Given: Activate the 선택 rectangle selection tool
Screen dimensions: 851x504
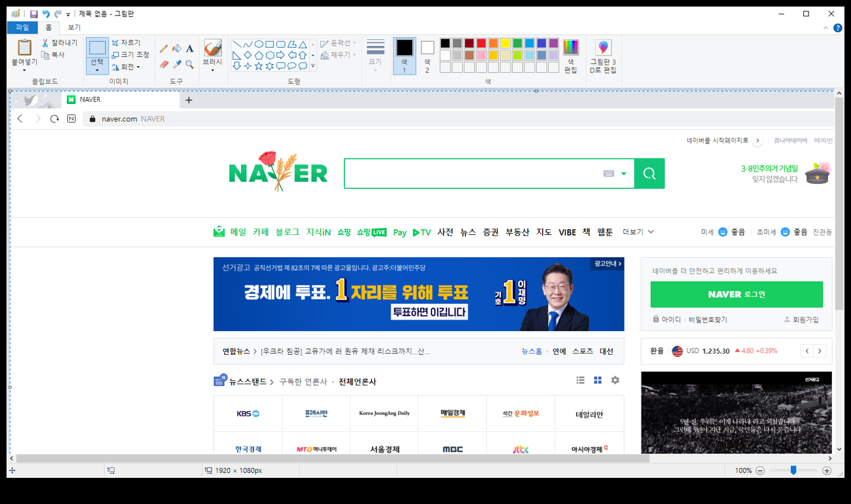Looking at the screenshot, I should pyautogui.click(x=97, y=47).
